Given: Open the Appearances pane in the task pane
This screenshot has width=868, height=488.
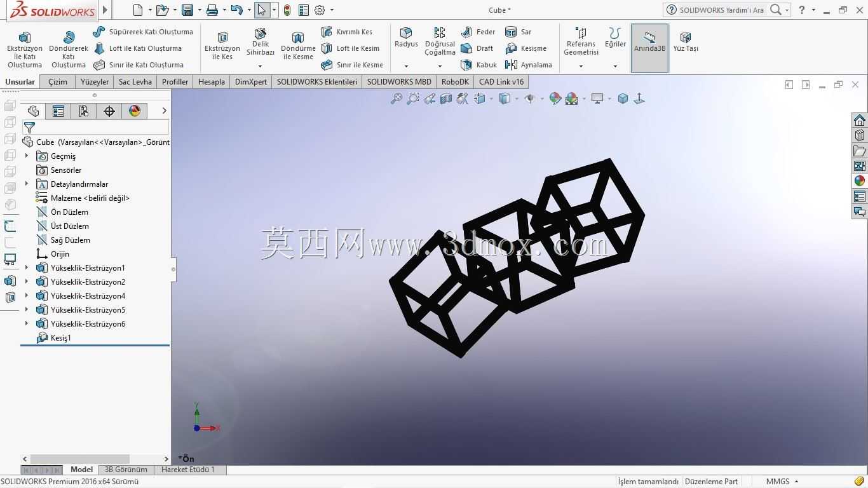Looking at the screenshot, I should (860, 181).
